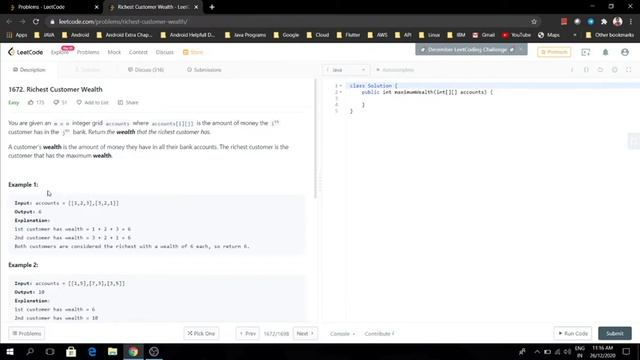Image resolution: width=640 pixels, height=360 pixels.
Task: Open the notifications bell
Action: [x=605, y=52]
